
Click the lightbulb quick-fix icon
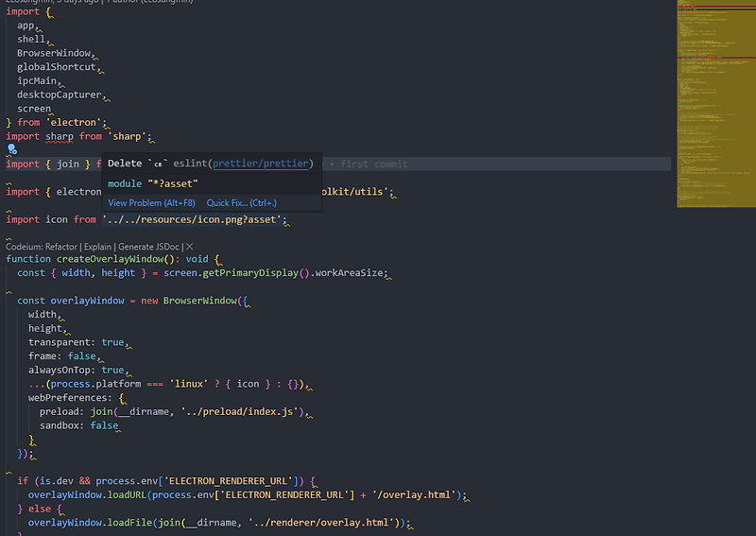[x=12, y=149]
